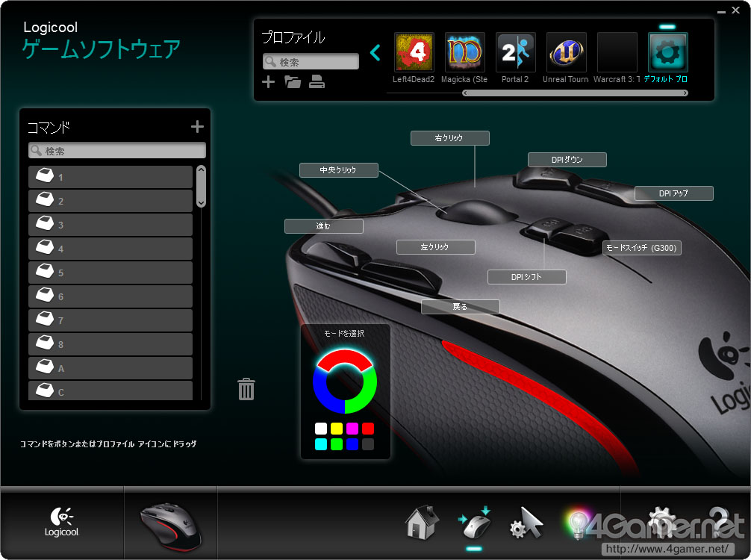751x560 pixels.
Task: Select command key A in list
Action: tap(110, 368)
